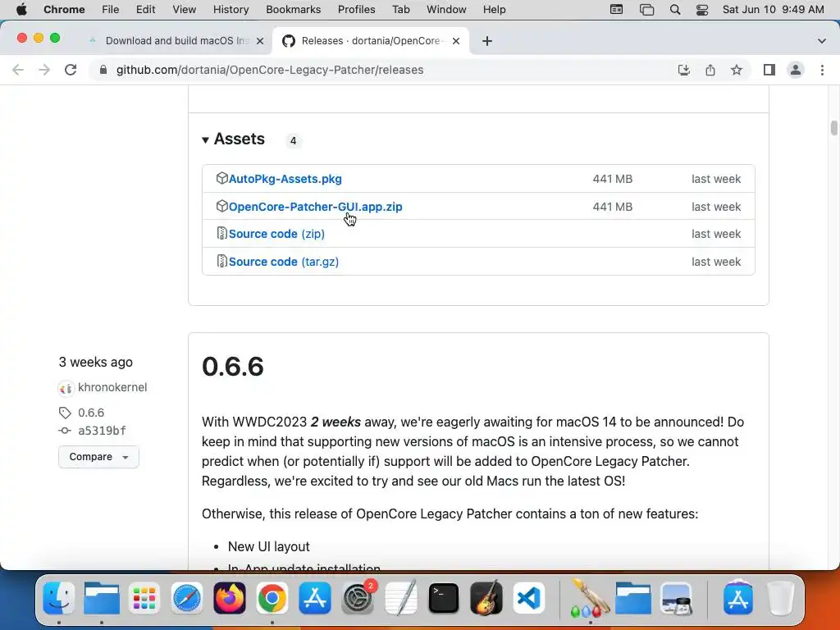The image size is (840, 630).
Task: Open Trash in the Dock
Action: [x=781, y=598]
